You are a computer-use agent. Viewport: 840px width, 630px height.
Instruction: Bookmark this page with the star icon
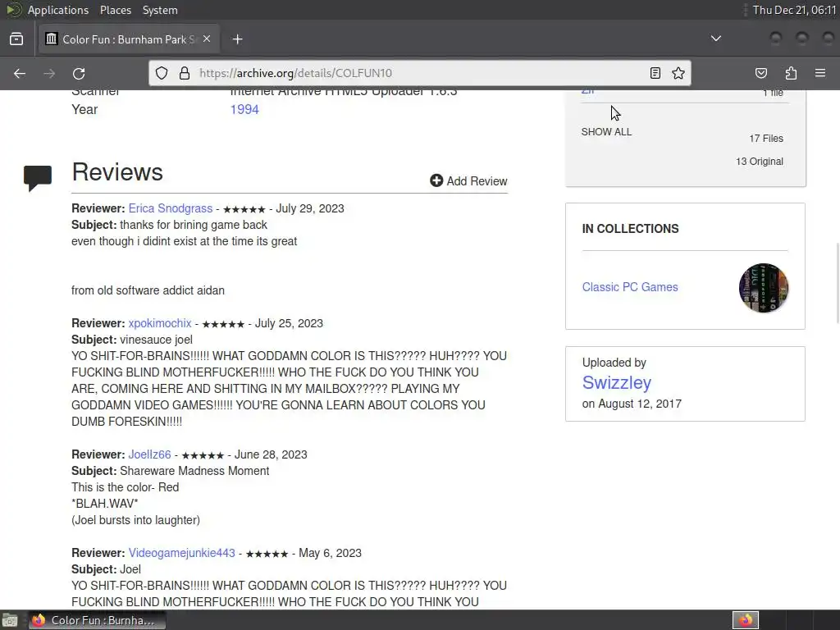[678, 73]
